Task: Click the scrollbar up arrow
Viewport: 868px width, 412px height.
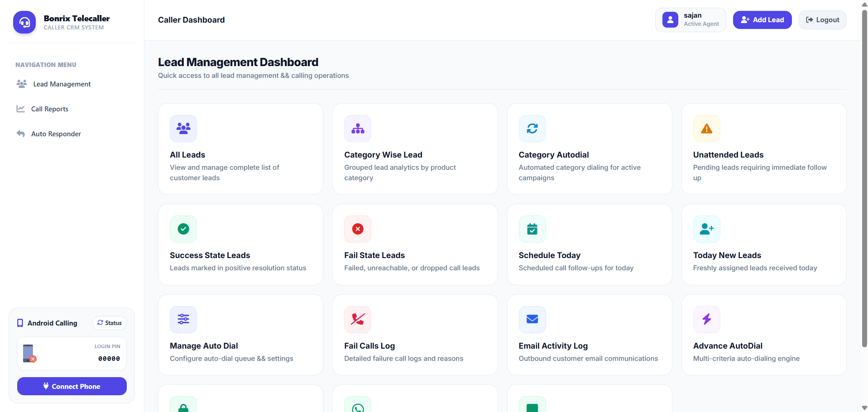Action: (x=864, y=4)
